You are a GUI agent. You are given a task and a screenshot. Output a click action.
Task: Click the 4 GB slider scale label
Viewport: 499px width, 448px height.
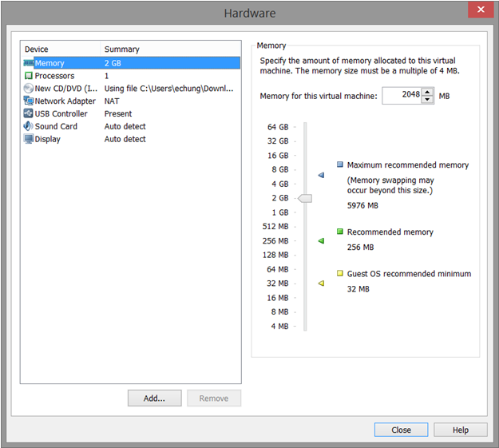(280, 184)
